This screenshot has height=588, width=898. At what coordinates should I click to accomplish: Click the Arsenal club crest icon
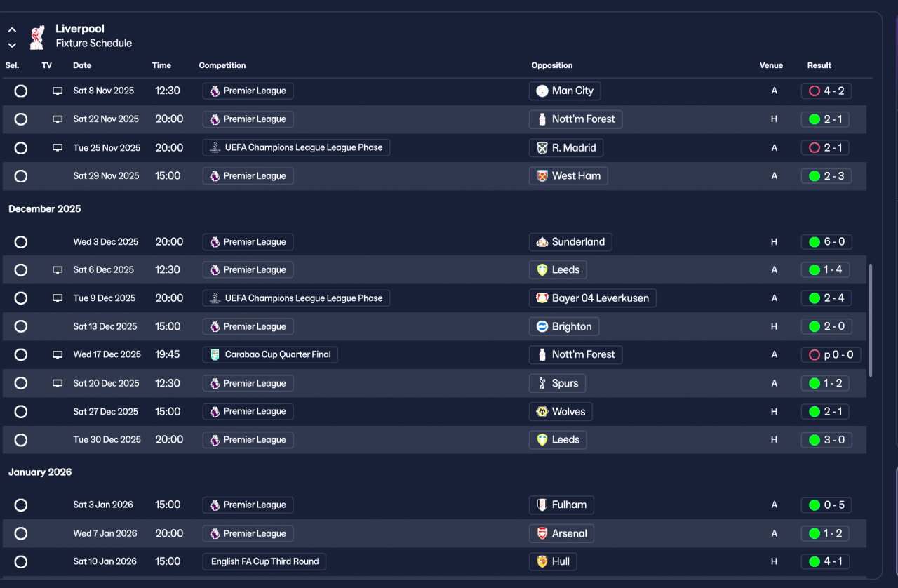[x=542, y=534]
